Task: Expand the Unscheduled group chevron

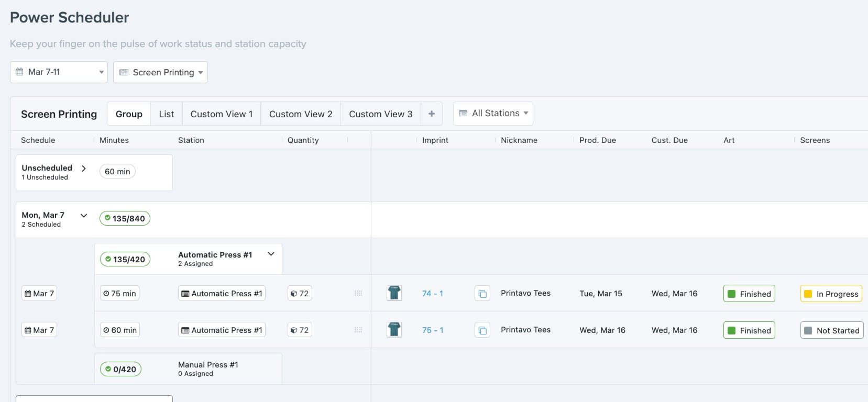Action: point(84,169)
